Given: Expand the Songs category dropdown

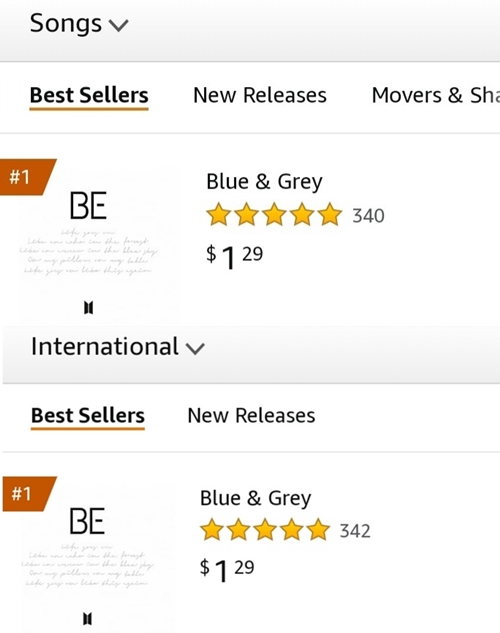Looking at the screenshot, I should (x=79, y=24).
